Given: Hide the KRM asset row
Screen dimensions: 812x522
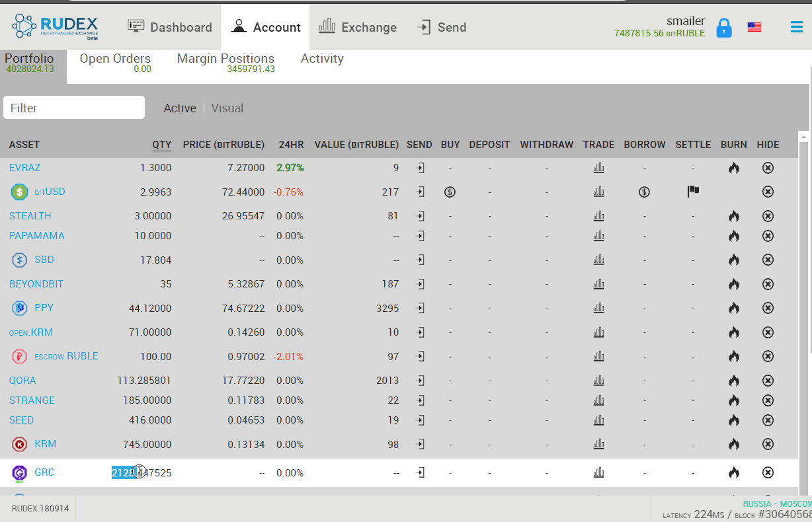Looking at the screenshot, I should coord(768,445).
